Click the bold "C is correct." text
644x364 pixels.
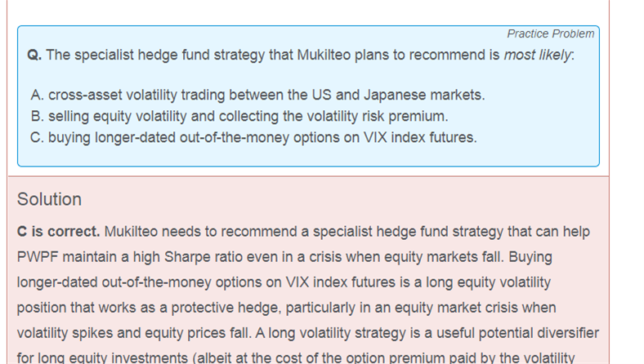(58, 232)
